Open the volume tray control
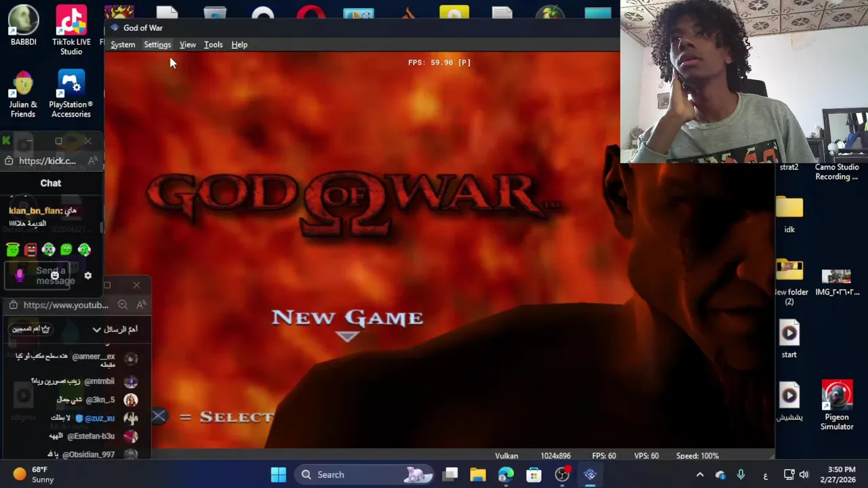Image resolution: width=868 pixels, height=488 pixels. (x=804, y=474)
